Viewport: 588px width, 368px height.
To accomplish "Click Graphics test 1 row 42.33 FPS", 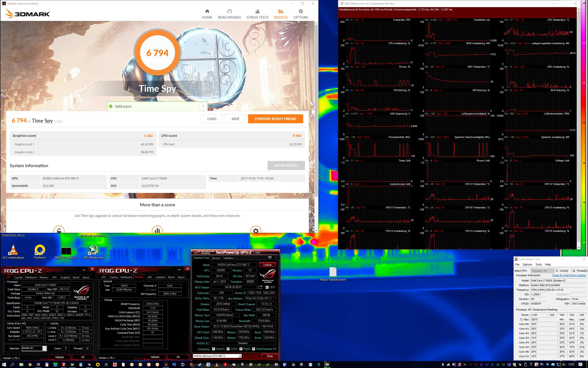I will click(83, 144).
